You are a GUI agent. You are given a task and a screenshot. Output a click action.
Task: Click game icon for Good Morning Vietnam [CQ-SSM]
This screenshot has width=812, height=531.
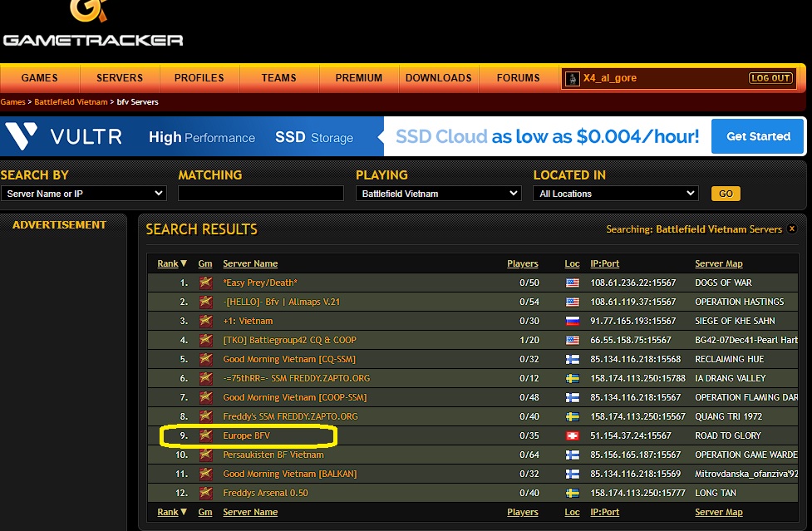click(205, 359)
